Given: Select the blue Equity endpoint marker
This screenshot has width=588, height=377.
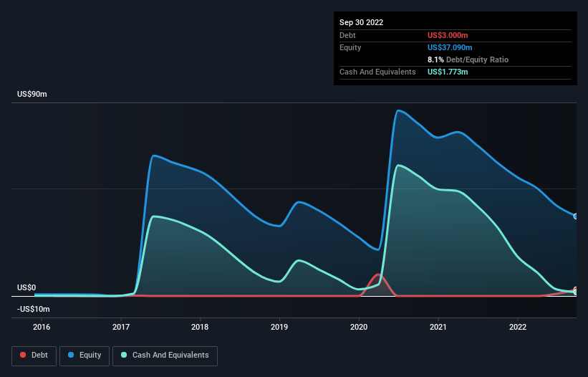Looking at the screenshot, I should (576, 216).
